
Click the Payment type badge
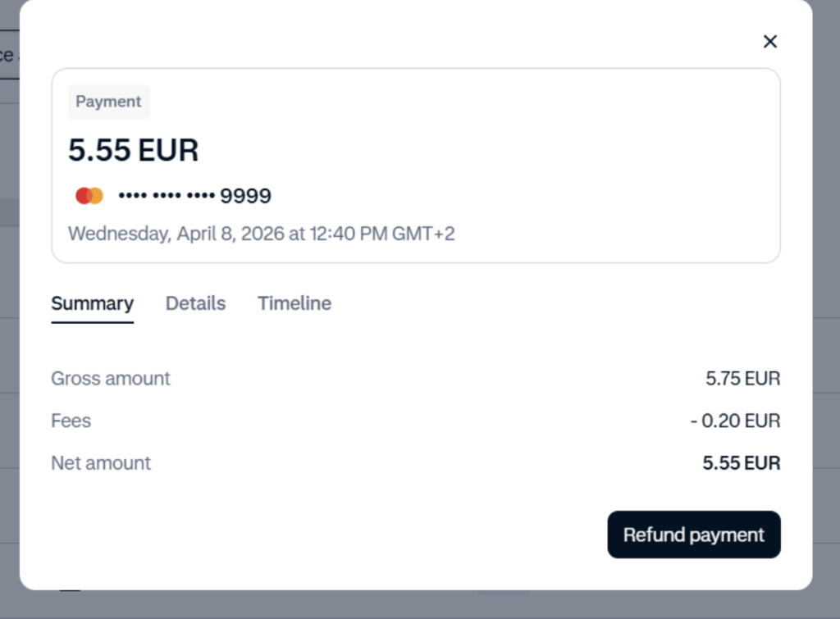108,102
